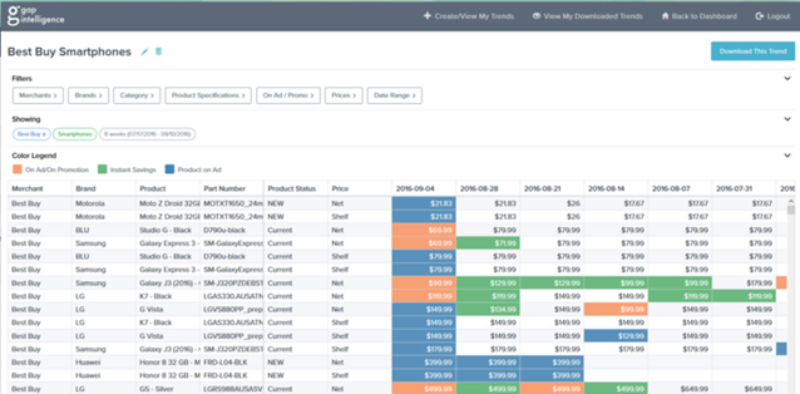Screen dimensions: 800x394
Task: Click the blue $129.99 price cell
Action: click(616, 336)
